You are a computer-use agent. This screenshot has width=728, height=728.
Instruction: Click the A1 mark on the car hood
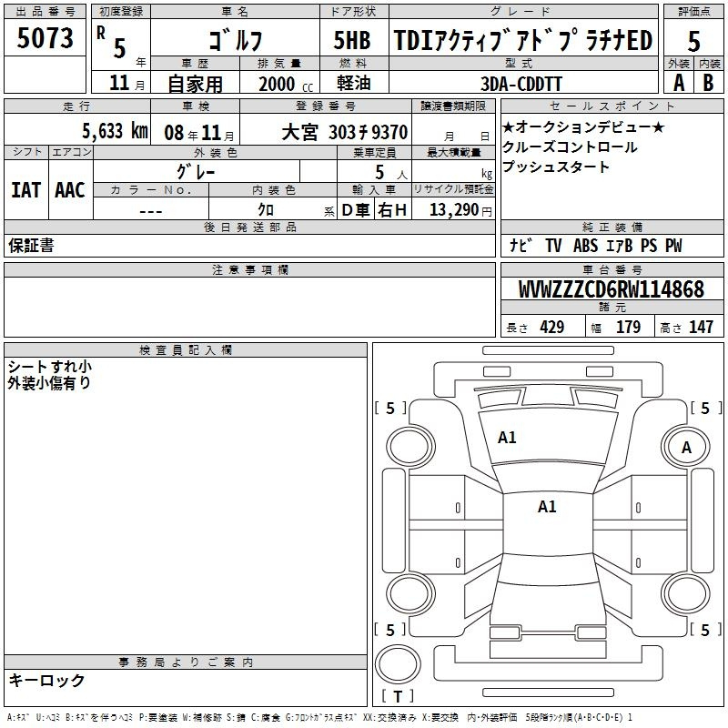(507, 438)
